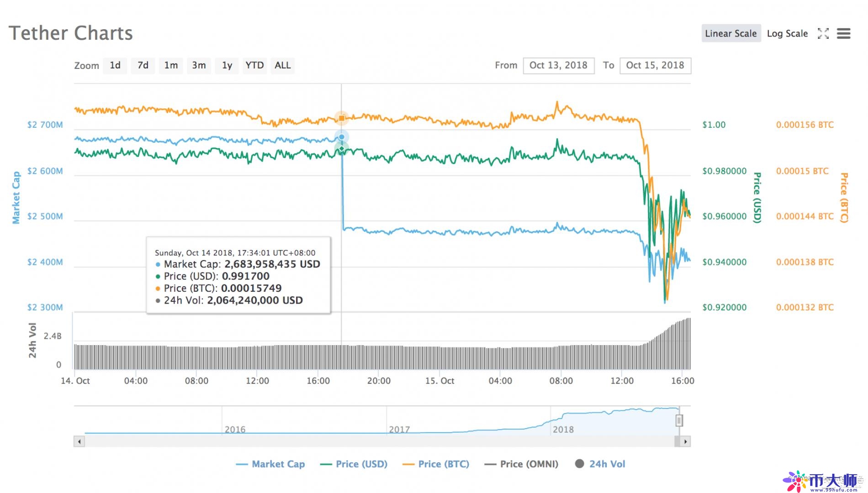
Task: Set zoom to 7d
Action: point(143,65)
